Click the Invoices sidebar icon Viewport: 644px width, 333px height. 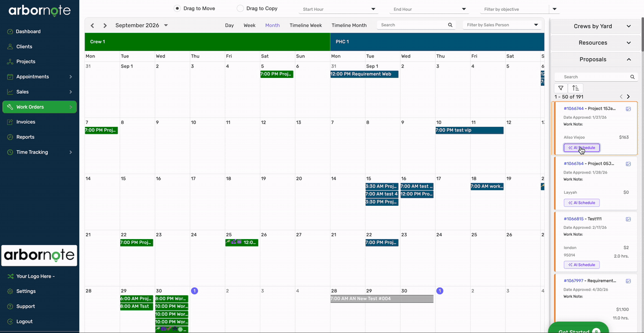10,122
